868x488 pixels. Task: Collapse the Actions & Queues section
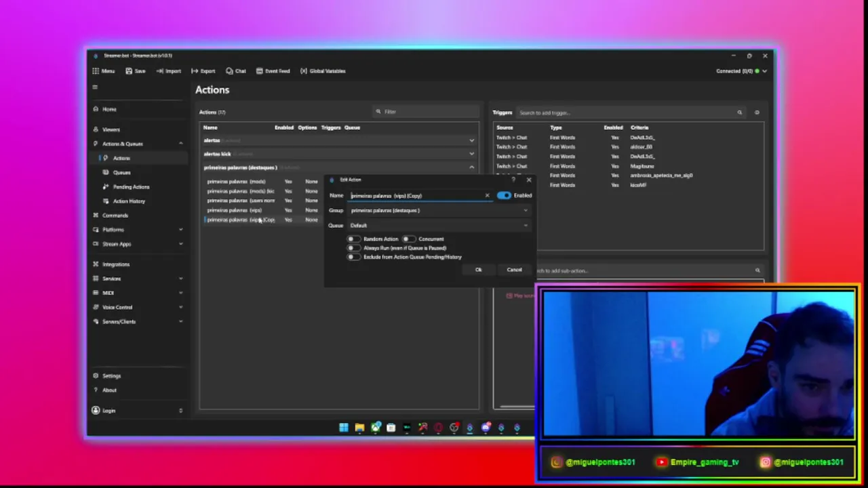(x=180, y=144)
